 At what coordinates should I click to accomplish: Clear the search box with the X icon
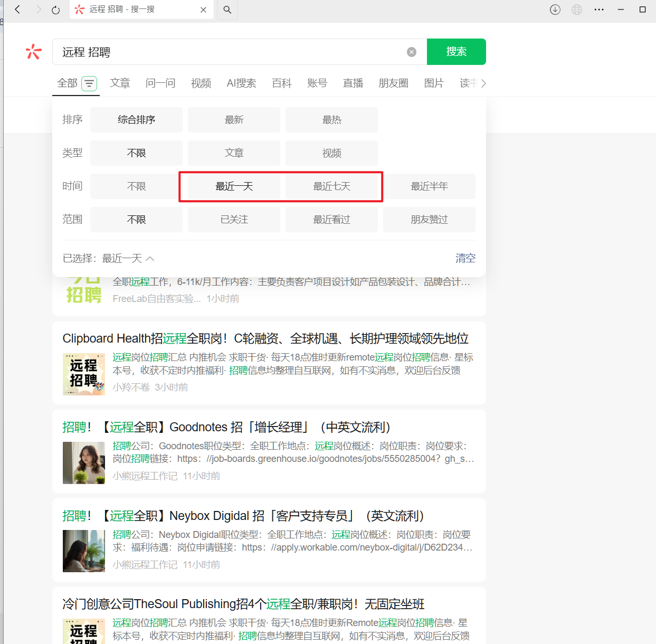tap(412, 52)
